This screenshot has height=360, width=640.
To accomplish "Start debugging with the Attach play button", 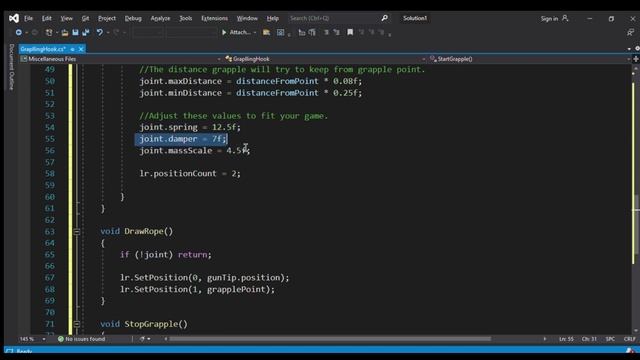I will click(x=224, y=32).
